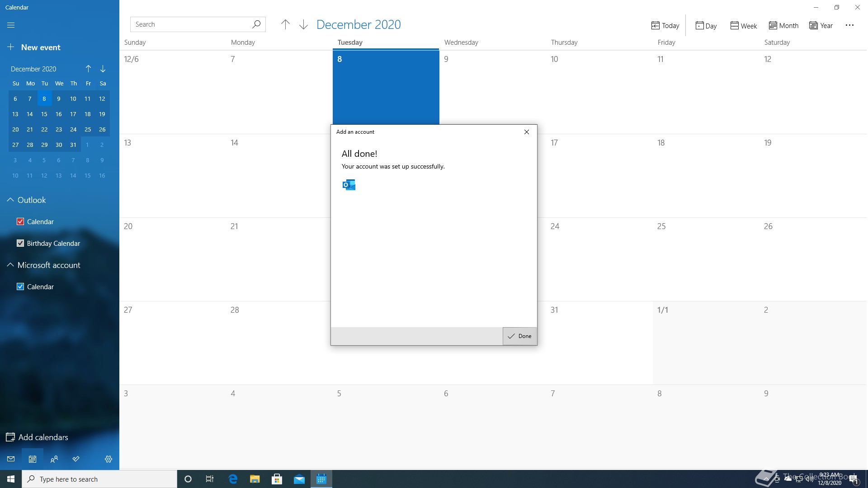Click mini calendar December 2020 header
Screen dimensions: 868x488
[x=33, y=69]
